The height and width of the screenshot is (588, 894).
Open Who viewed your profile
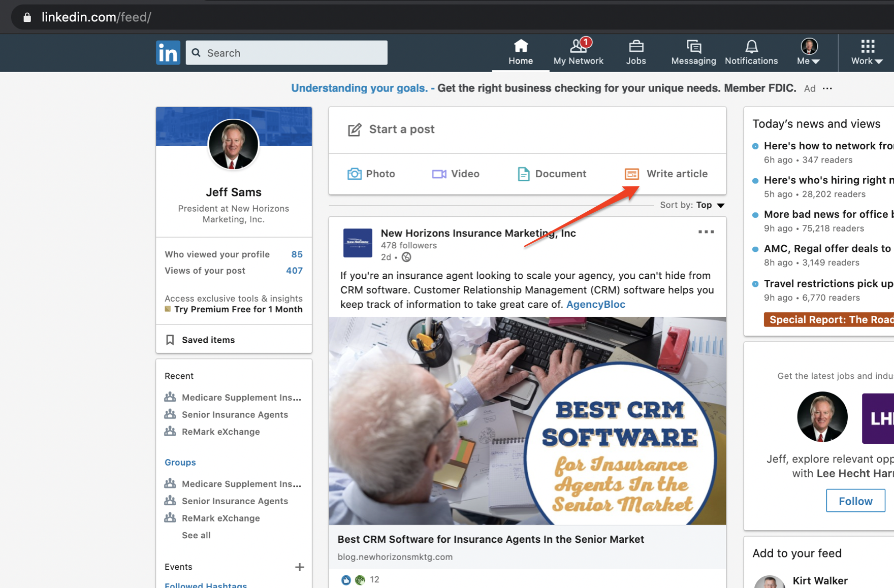[234, 254]
